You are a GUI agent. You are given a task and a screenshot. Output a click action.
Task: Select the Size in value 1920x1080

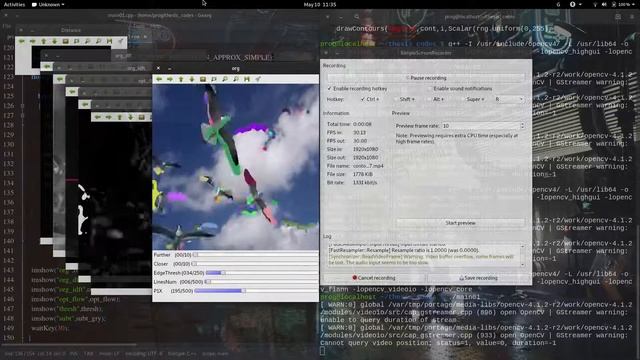[365, 149]
